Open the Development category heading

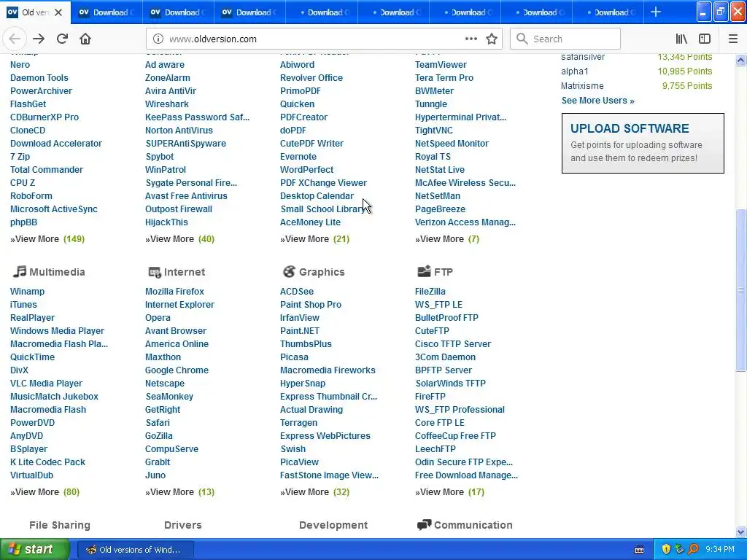(x=333, y=525)
